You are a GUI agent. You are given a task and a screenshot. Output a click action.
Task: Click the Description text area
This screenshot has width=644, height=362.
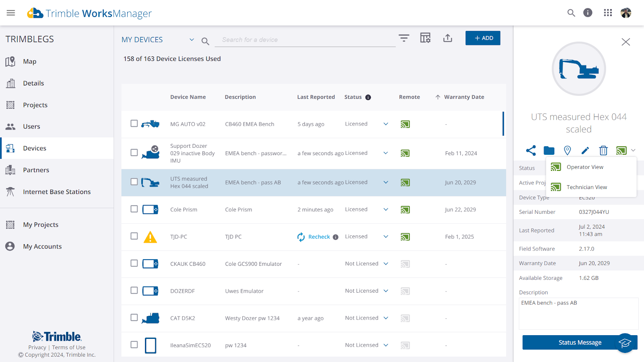578,314
